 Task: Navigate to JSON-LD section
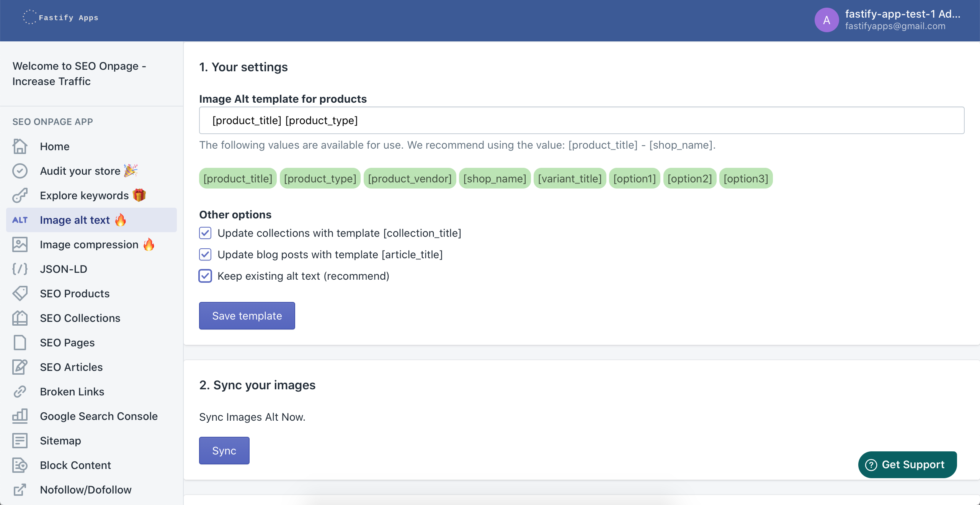(91, 269)
